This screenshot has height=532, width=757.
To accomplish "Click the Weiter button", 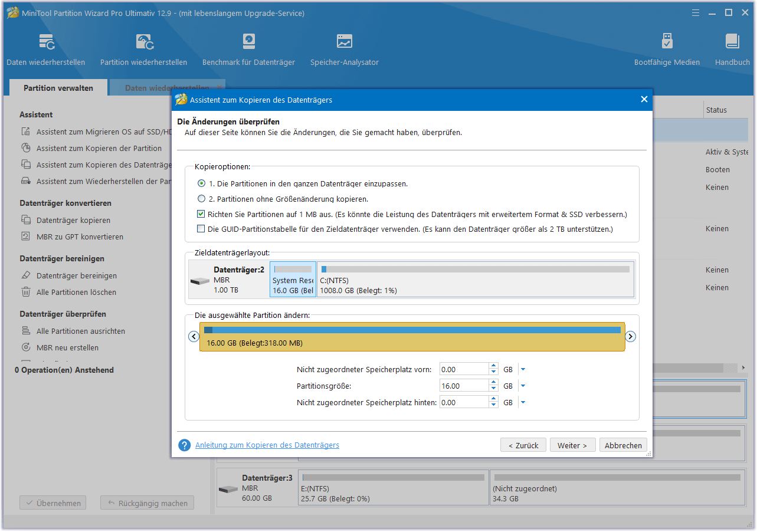I will [572, 445].
